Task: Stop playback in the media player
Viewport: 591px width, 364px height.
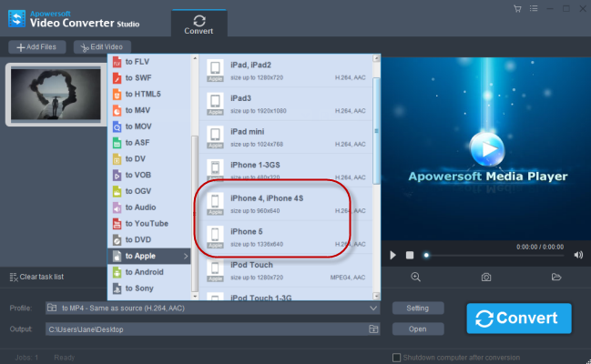Action: pyautogui.click(x=410, y=256)
